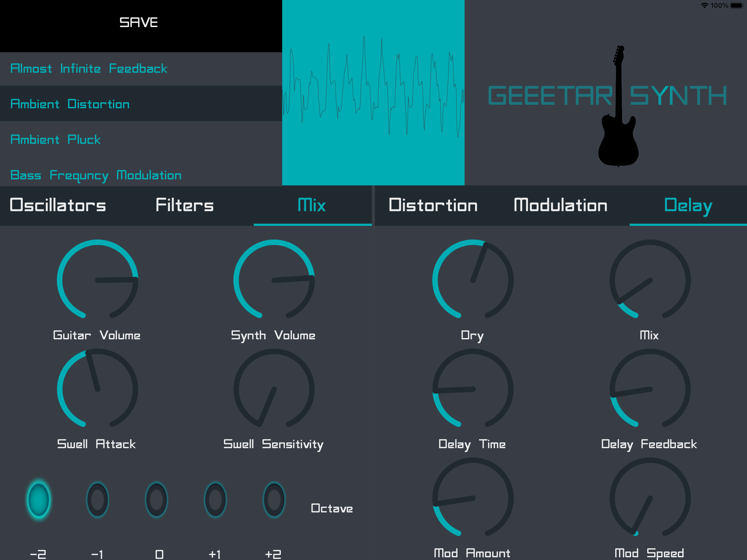Viewport: 747px width, 560px height.
Task: Switch to the Modulation tab
Action: [x=561, y=205]
